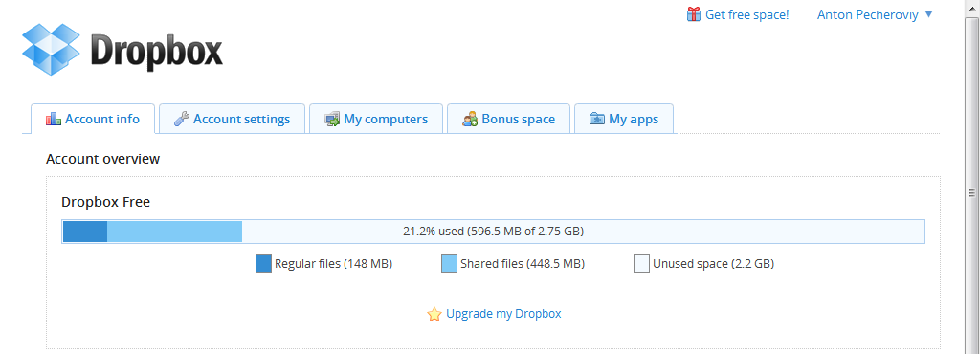Click the dark blue Regular files legend swatch

[264, 263]
